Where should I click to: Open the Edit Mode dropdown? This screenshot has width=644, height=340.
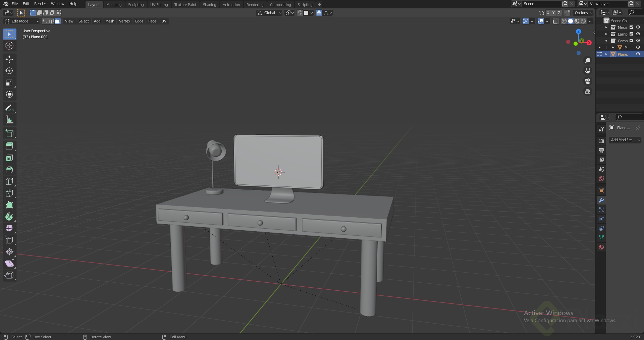click(21, 21)
